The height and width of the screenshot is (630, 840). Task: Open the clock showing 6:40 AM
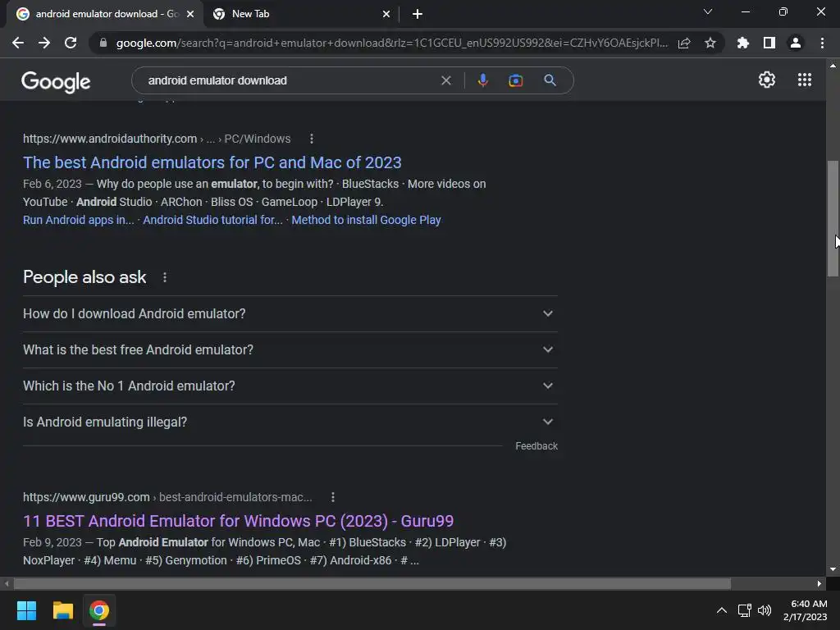(806, 610)
